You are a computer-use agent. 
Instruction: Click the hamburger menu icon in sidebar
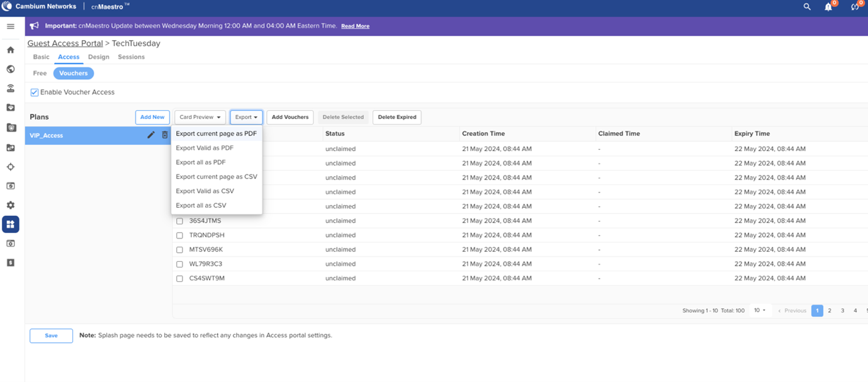[x=11, y=26]
